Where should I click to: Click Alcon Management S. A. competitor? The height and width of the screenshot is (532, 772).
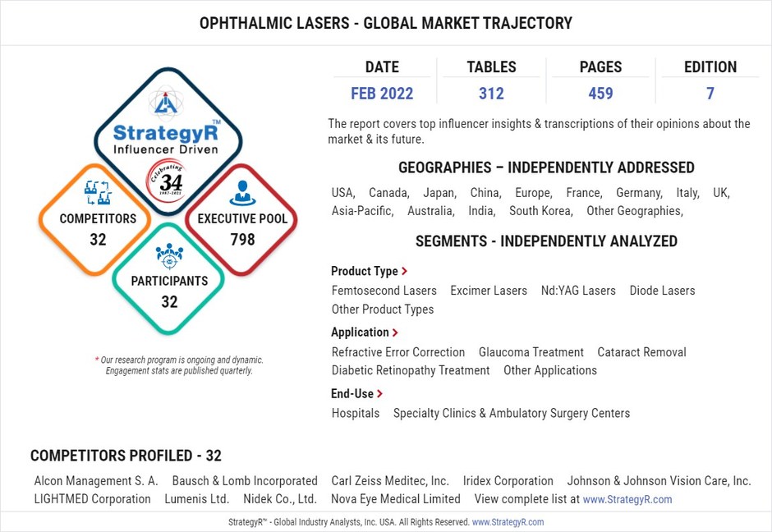tap(96, 481)
